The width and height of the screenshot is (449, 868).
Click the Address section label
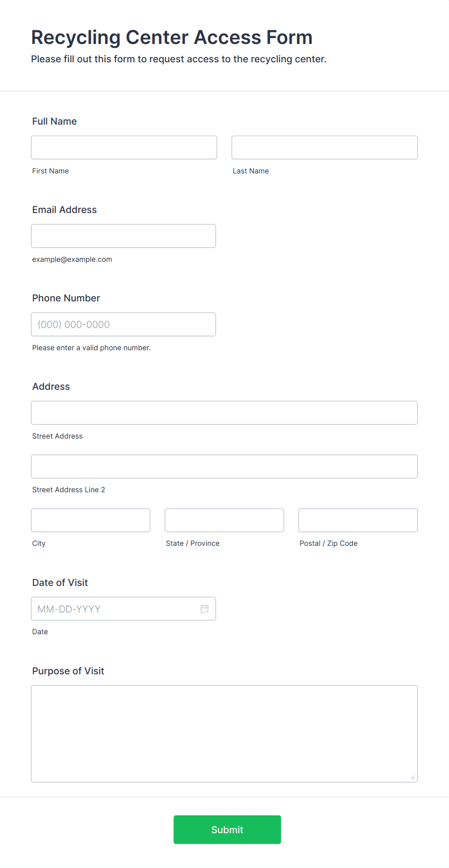[x=51, y=386]
